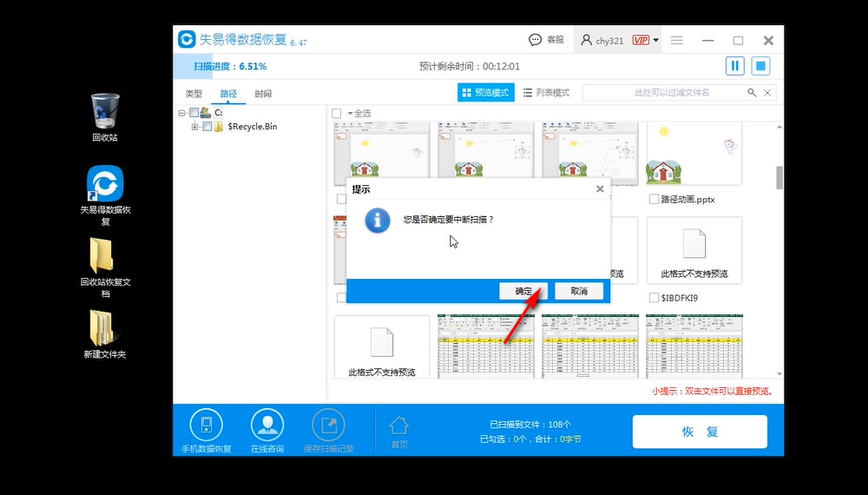Select the $Recycle.Bin tree item
Viewport: 868px width, 495px height.
[x=253, y=126]
